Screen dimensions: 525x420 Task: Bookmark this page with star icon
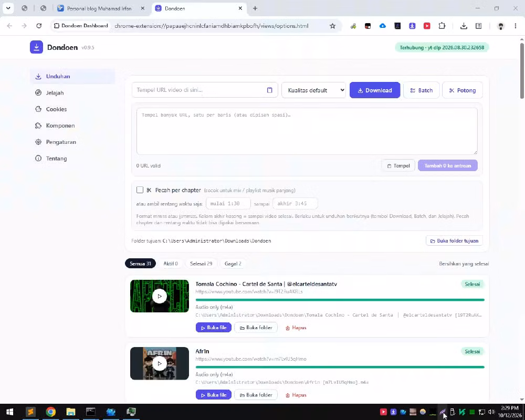coord(332,26)
